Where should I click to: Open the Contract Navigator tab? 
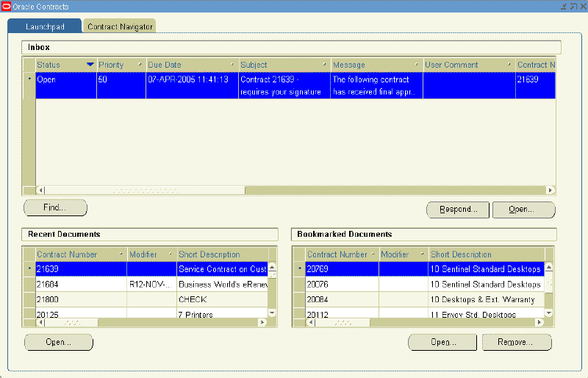pyautogui.click(x=120, y=26)
